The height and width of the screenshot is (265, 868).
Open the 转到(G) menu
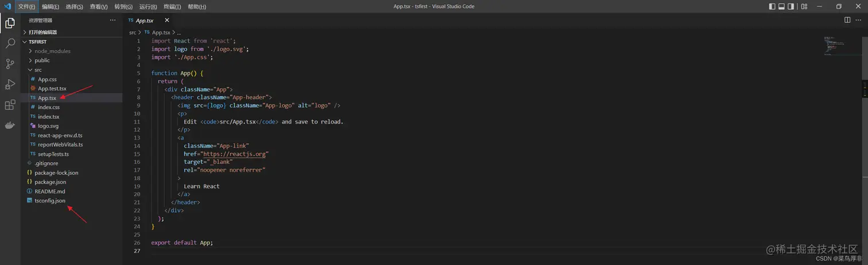click(123, 6)
